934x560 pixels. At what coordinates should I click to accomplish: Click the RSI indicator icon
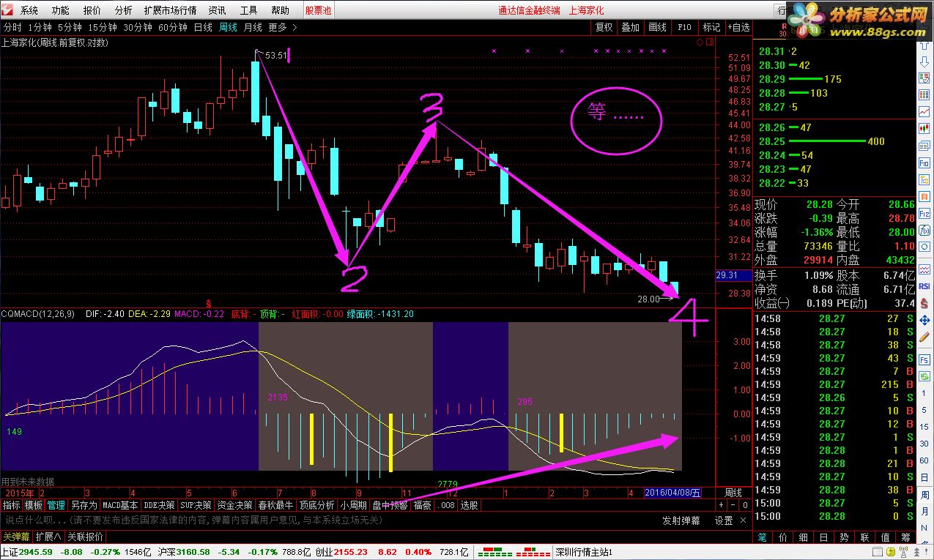924,286
